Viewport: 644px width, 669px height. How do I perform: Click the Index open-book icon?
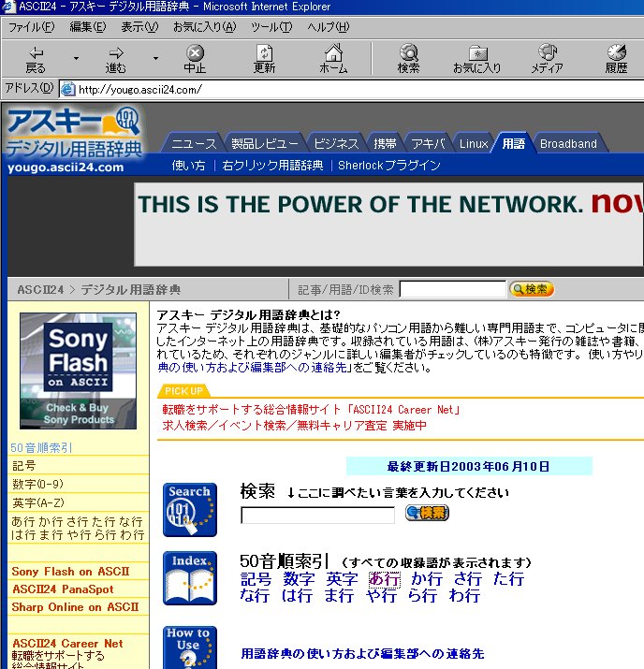coord(190,578)
